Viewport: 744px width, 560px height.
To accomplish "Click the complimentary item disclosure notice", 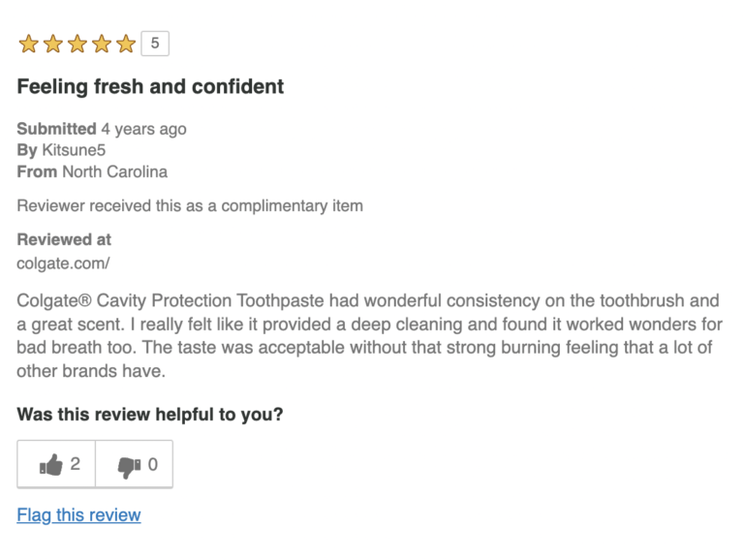I will pos(190,205).
